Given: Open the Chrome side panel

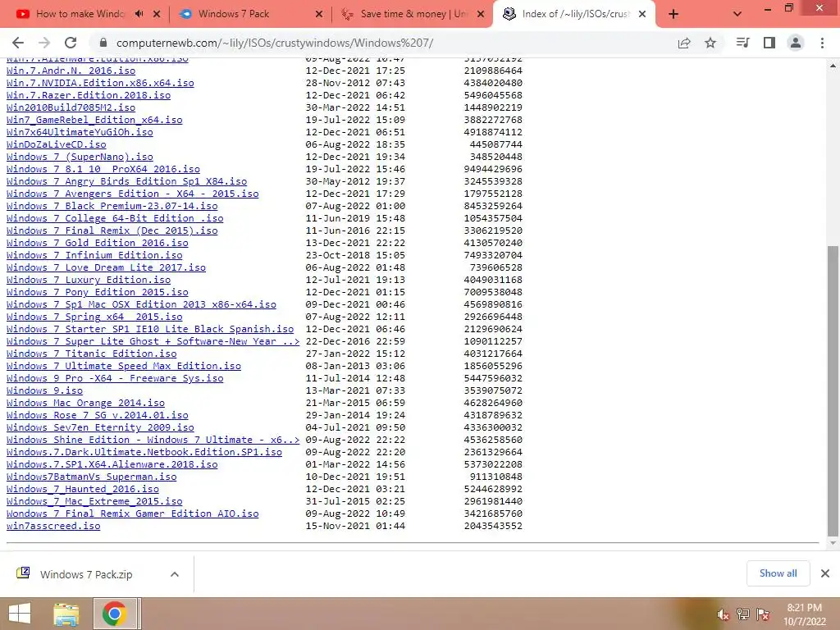Looking at the screenshot, I should click(x=769, y=43).
